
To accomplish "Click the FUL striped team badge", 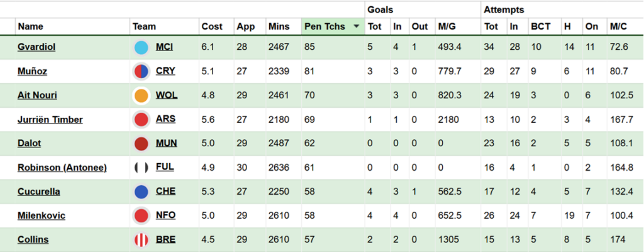I will (141, 168).
